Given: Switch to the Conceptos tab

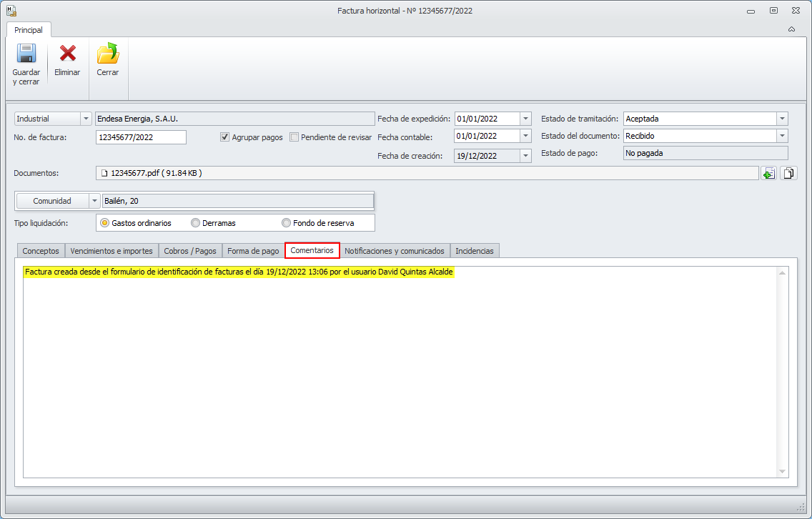Looking at the screenshot, I should point(41,251).
